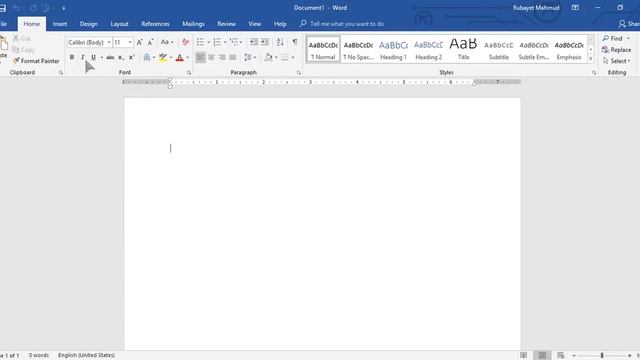Open font size dropdown
The image size is (640, 360).
[130, 42]
